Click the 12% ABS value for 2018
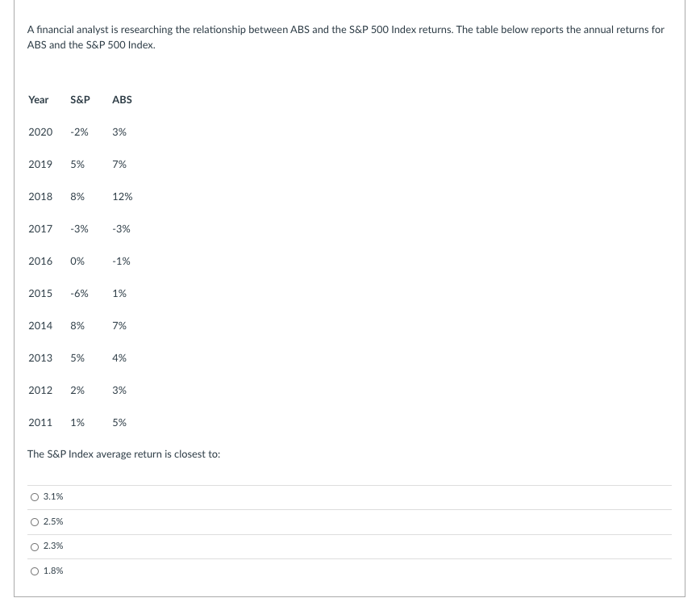The height and width of the screenshot is (598, 700). [x=123, y=196]
